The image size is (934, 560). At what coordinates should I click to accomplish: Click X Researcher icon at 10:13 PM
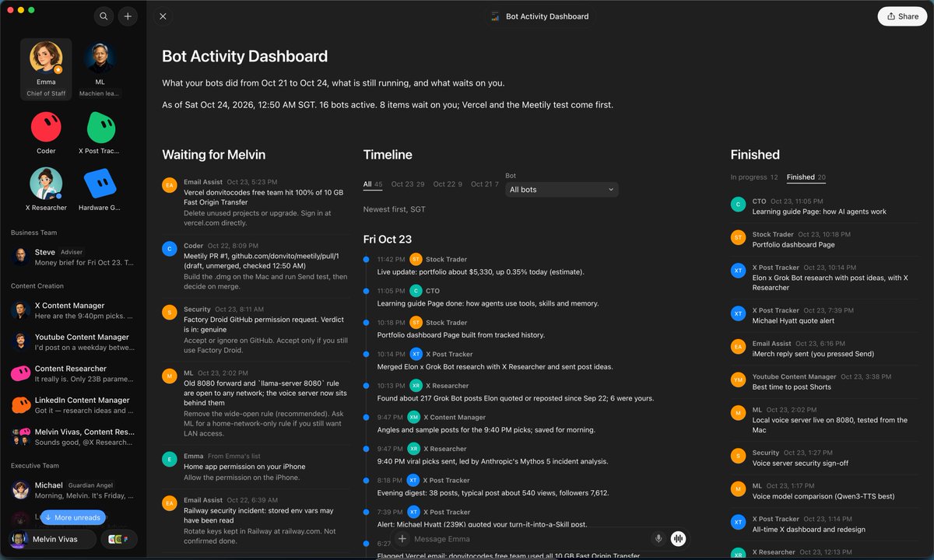coord(416,386)
